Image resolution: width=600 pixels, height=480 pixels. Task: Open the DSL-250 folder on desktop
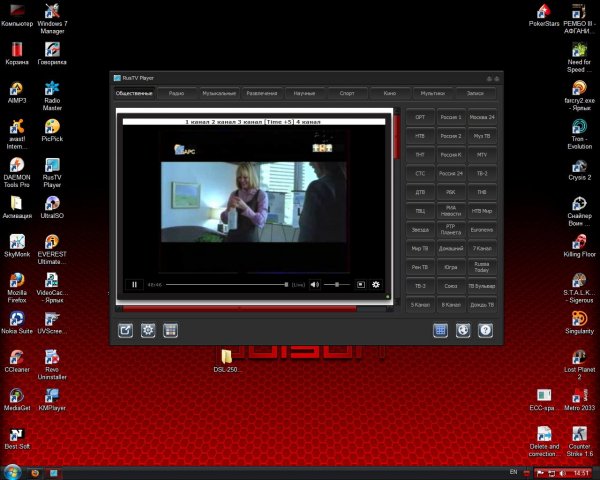pos(227,361)
